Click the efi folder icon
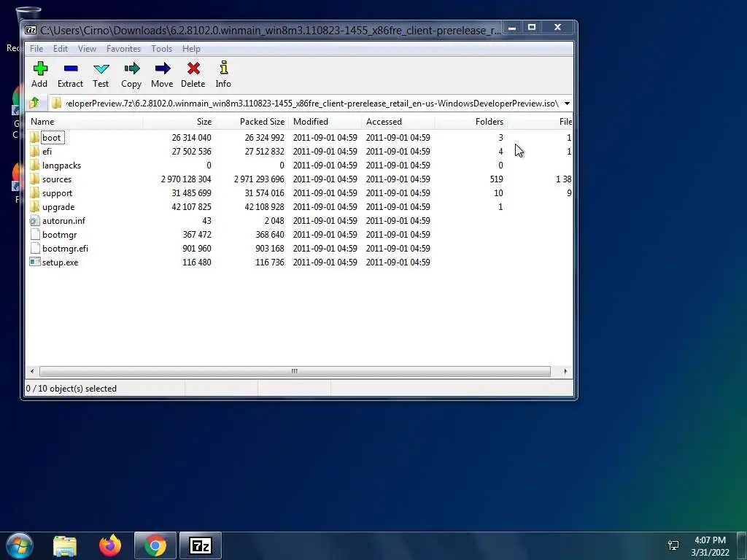 coord(34,152)
